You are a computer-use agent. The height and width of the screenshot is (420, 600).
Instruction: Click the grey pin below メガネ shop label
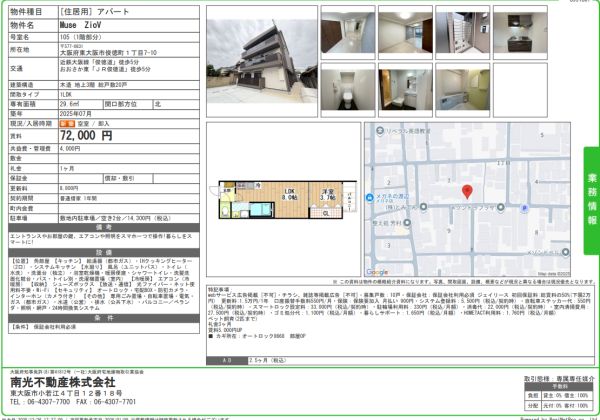(x=407, y=222)
